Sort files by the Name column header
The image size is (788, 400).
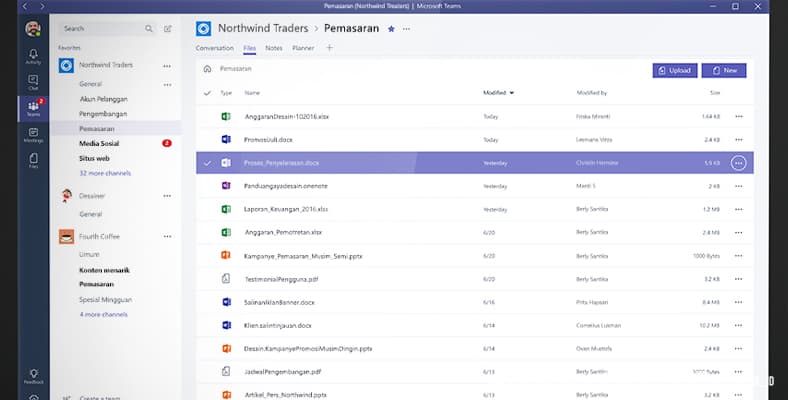[252, 93]
